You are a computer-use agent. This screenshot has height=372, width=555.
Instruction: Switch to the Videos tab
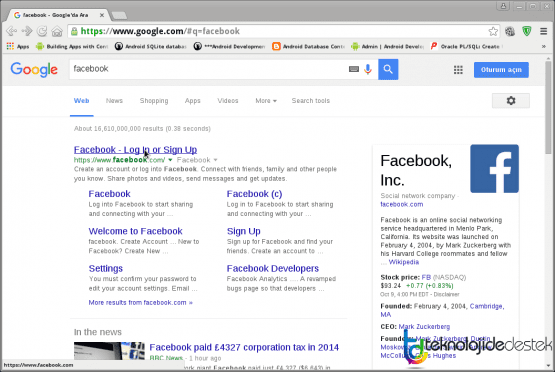coord(228,101)
